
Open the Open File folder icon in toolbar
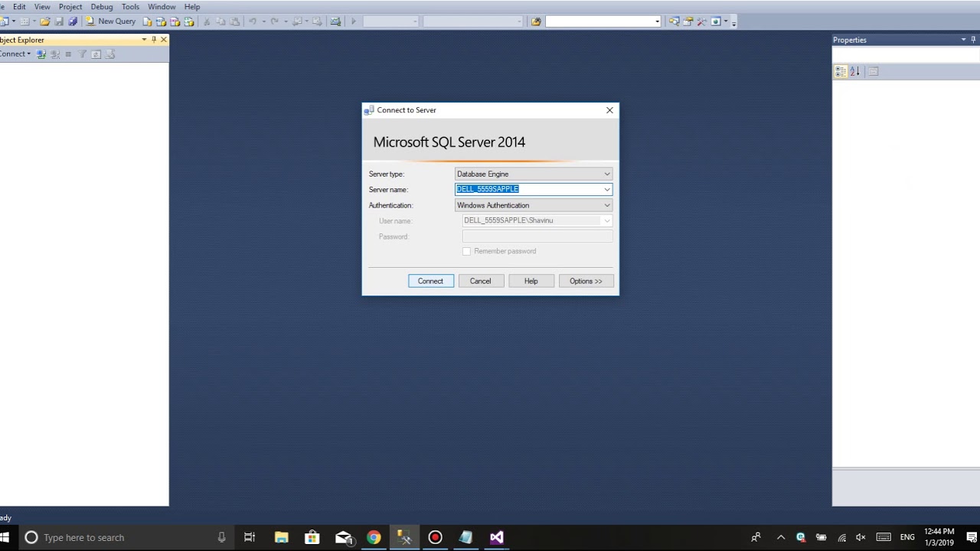click(45, 21)
